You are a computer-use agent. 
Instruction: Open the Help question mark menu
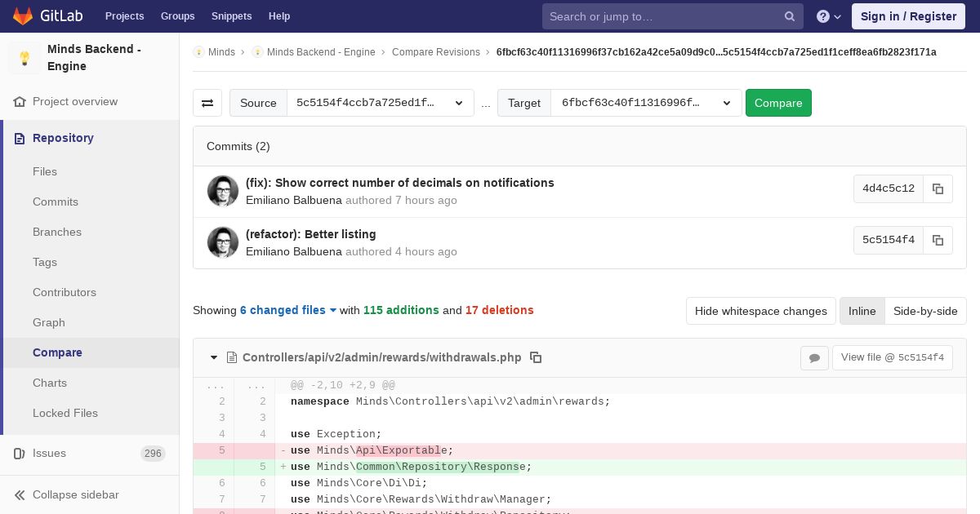coord(829,16)
